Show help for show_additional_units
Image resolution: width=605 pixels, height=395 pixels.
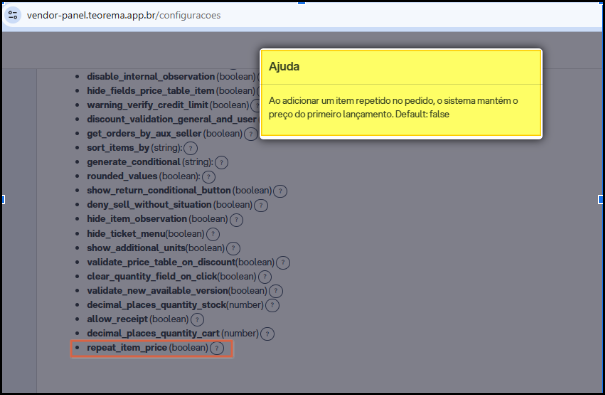click(233, 248)
